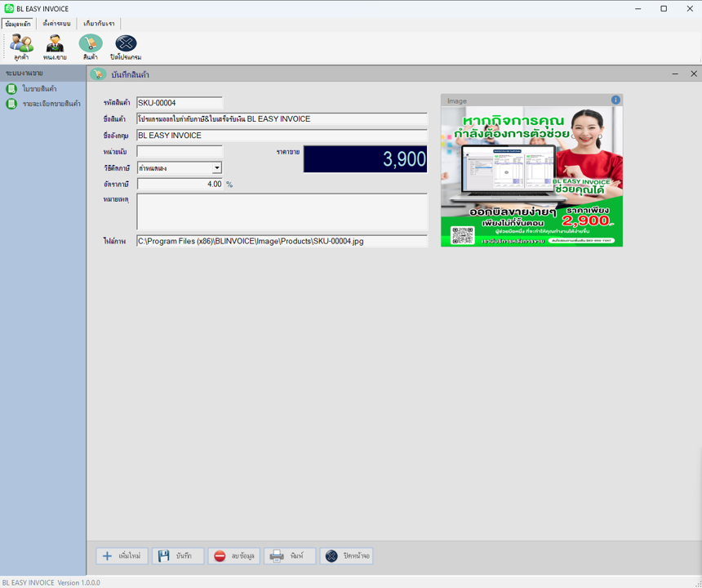Open the พนง.ขาย (Salesperson) toolbar icon

click(x=55, y=47)
